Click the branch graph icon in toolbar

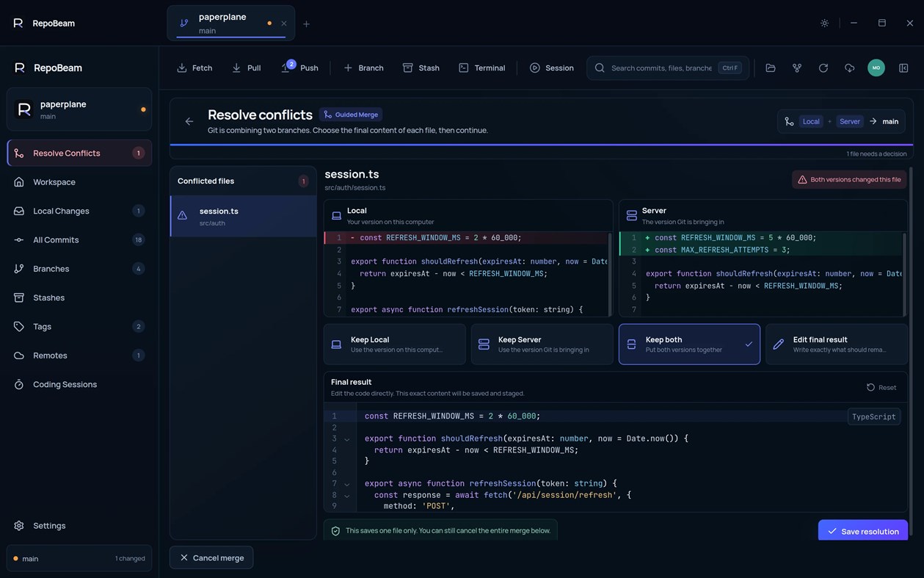pyautogui.click(x=796, y=68)
